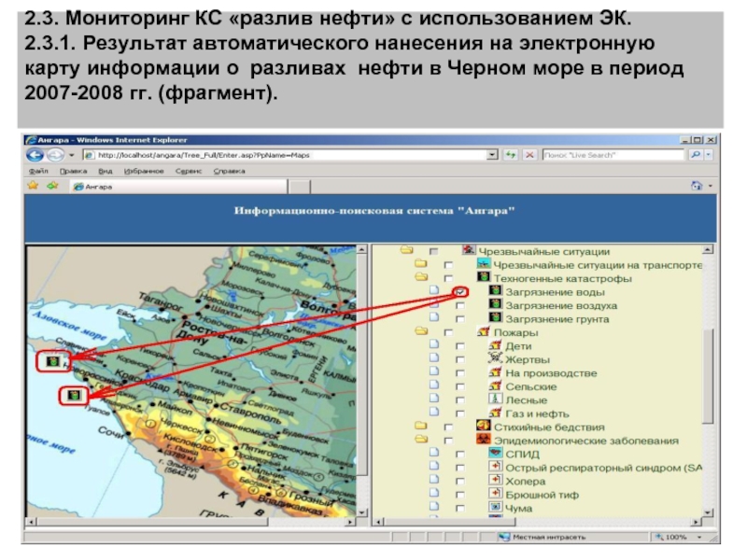The image size is (747, 560).
Task: Enable the Загрязнение воздуха checkbox
Action: pyautogui.click(x=460, y=306)
